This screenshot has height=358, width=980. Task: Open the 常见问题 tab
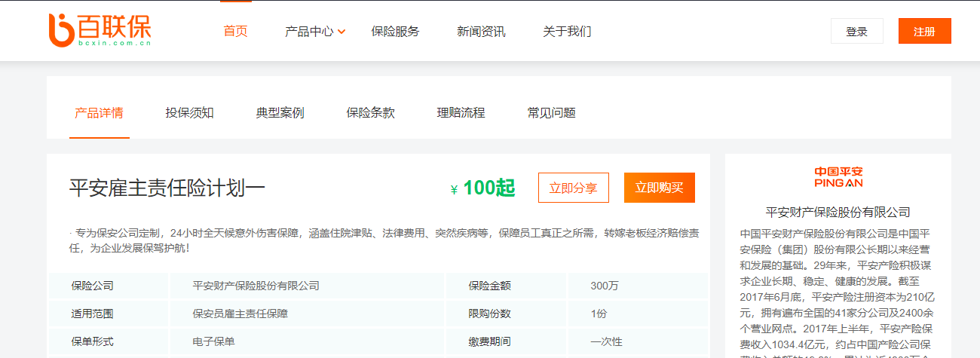coord(552,113)
